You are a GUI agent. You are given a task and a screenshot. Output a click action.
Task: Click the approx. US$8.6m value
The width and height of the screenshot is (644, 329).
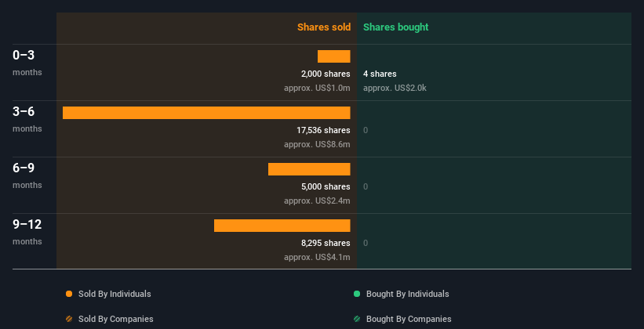point(317,144)
